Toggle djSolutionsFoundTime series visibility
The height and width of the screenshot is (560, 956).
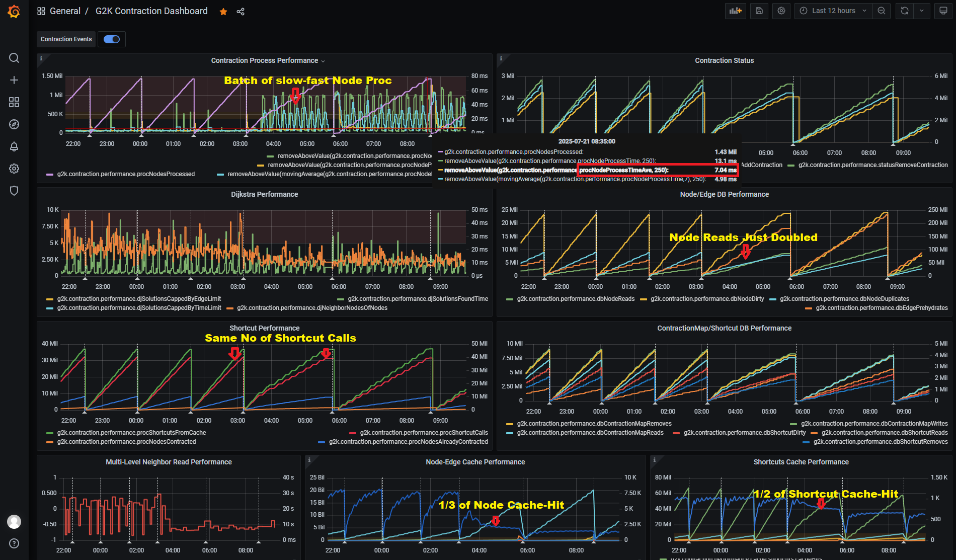tap(418, 299)
